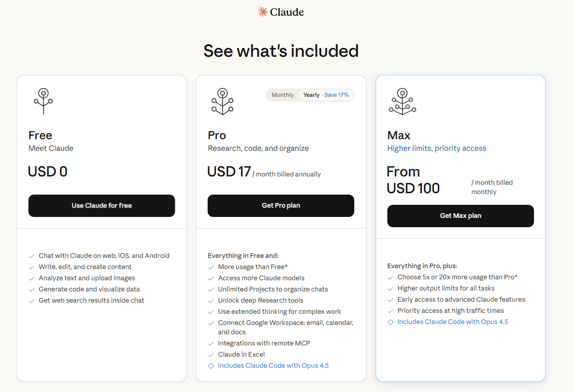Click Choose 5x or 20x more usage item
574x392 pixels.
457,277
